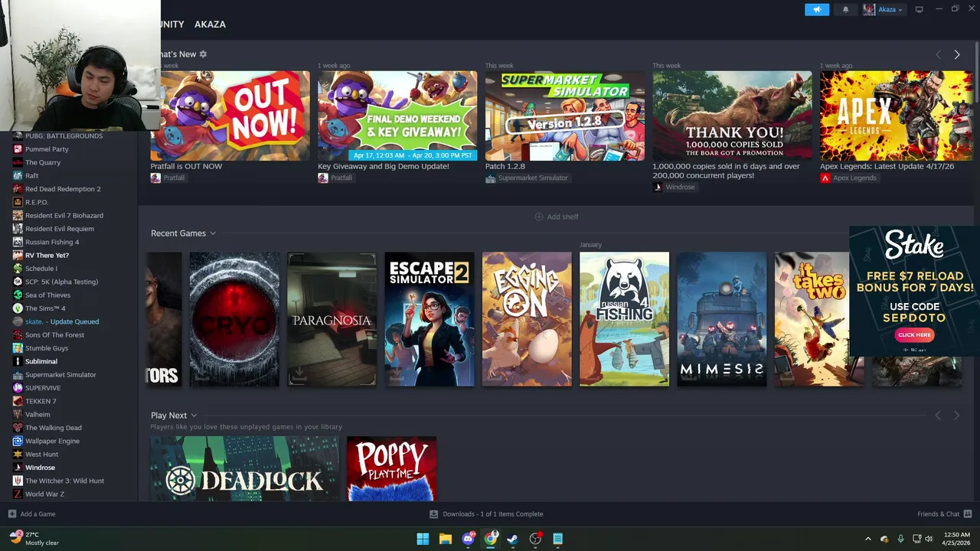Screen dimensions: 980x551
Task: Open What's New settings gear
Action: pyautogui.click(x=203, y=54)
